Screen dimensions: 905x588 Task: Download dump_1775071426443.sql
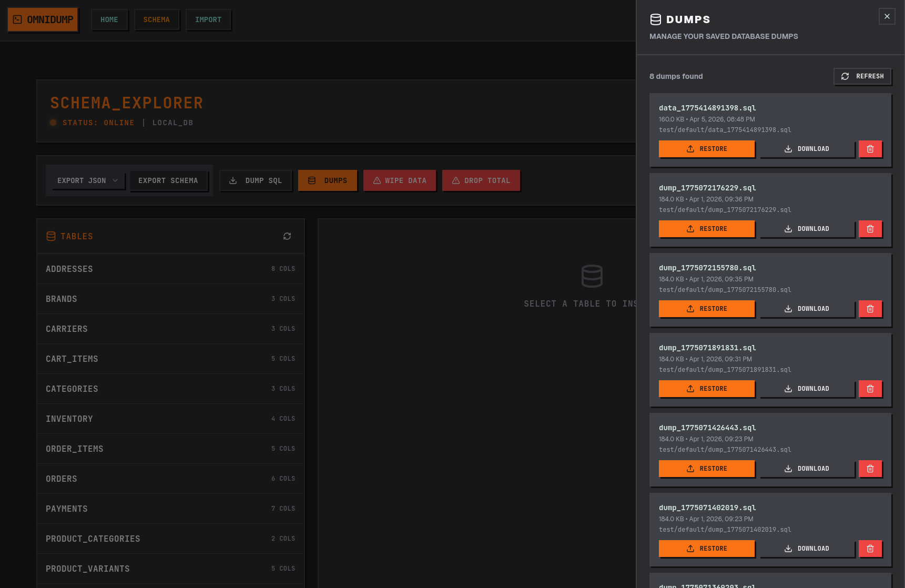click(808, 469)
